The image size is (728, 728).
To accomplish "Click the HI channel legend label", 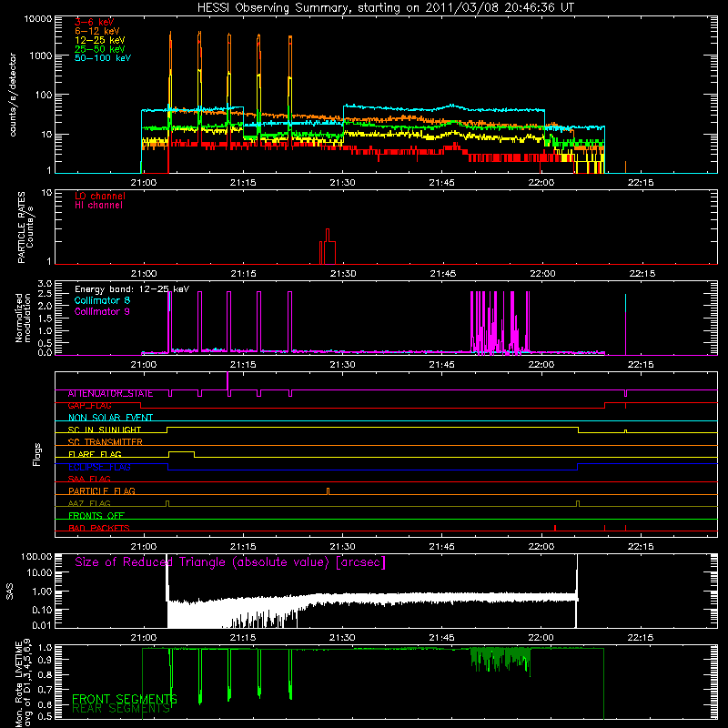I will (98, 206).
